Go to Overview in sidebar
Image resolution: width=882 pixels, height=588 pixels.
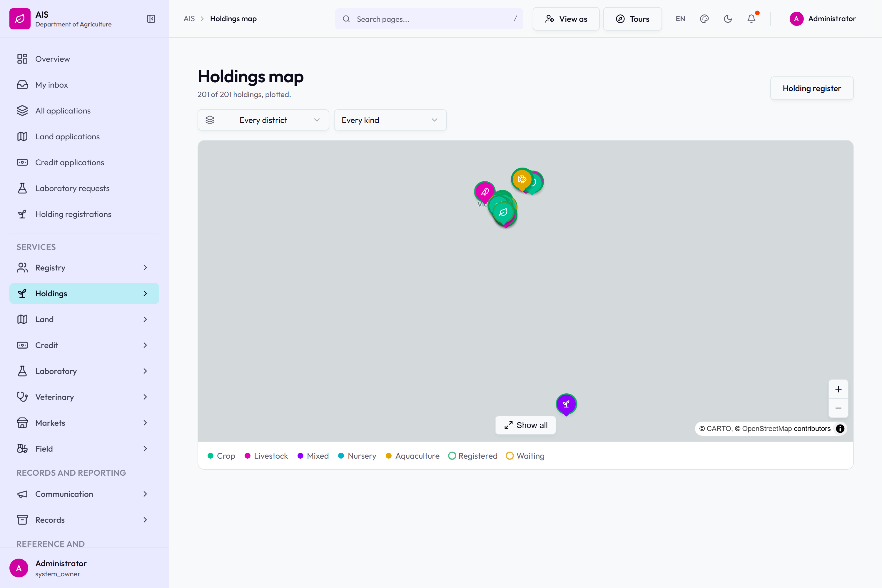coord(84,59)
